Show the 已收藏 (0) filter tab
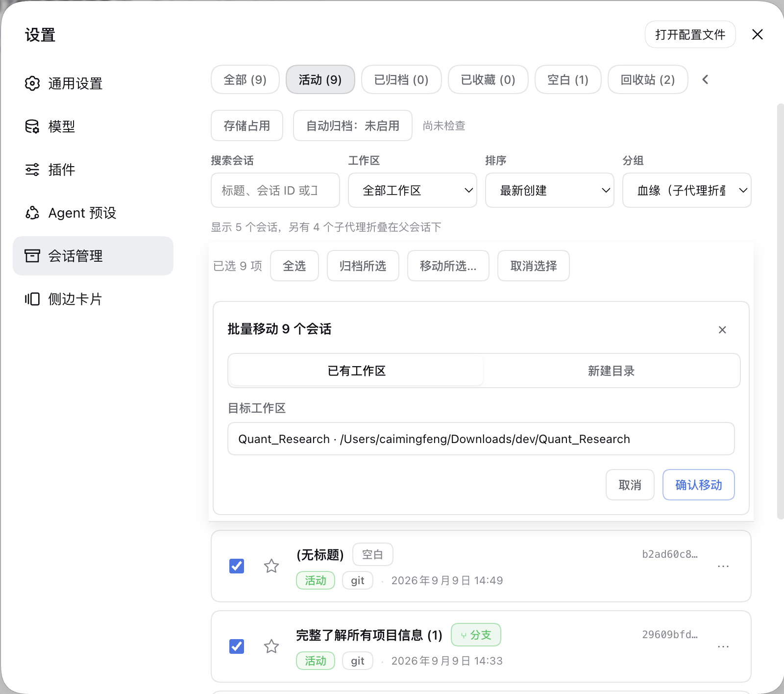 (488, 79)
